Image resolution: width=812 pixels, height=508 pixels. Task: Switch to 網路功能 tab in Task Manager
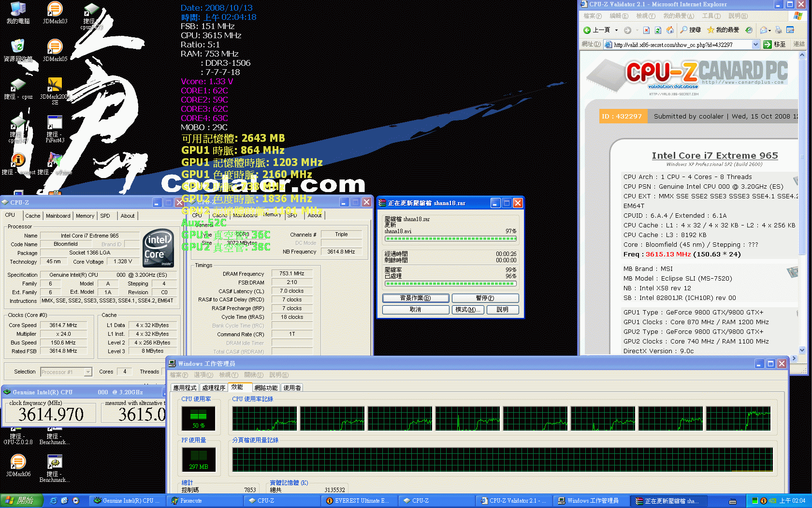266,388
